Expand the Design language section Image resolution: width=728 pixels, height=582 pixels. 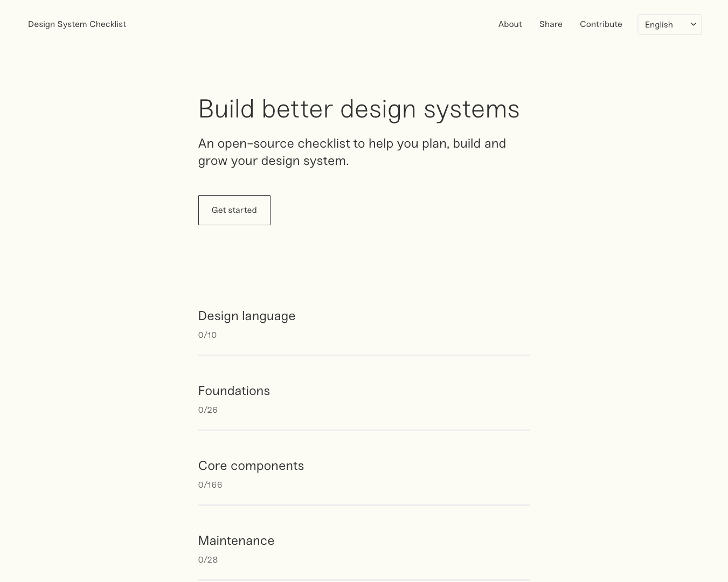pyautogui.click(x=247, y=315)
